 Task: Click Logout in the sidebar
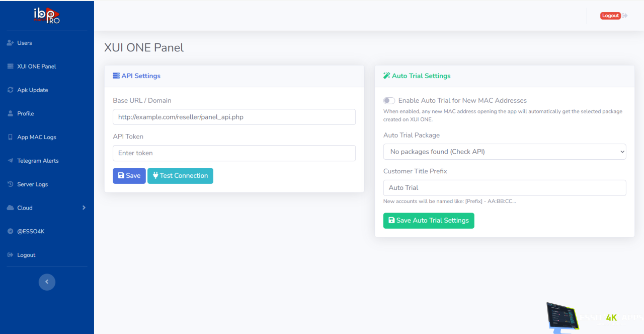coord(47,255)
